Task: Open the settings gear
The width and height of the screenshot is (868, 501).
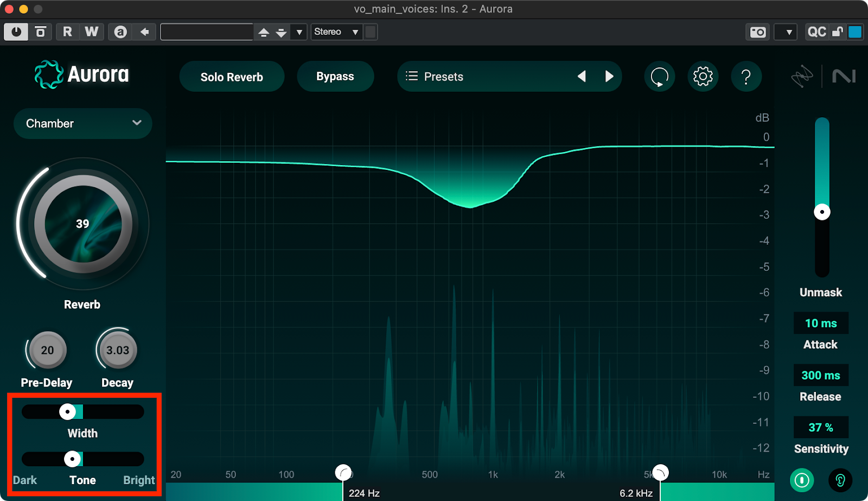Action: (703, 77)
